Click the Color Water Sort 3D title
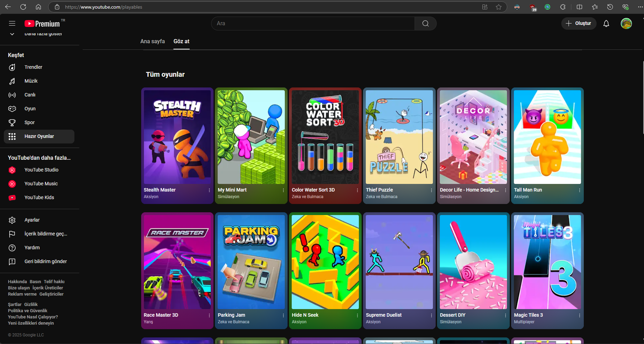 tap(313, 190)
